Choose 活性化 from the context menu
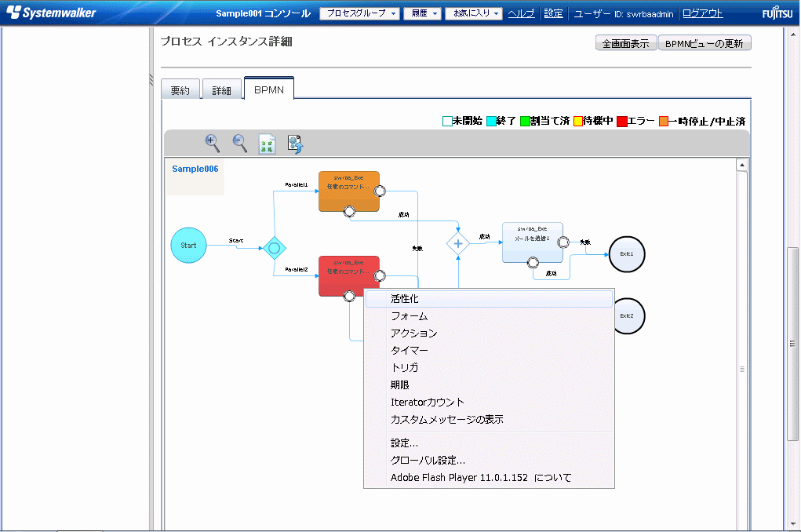 point(405,299)
